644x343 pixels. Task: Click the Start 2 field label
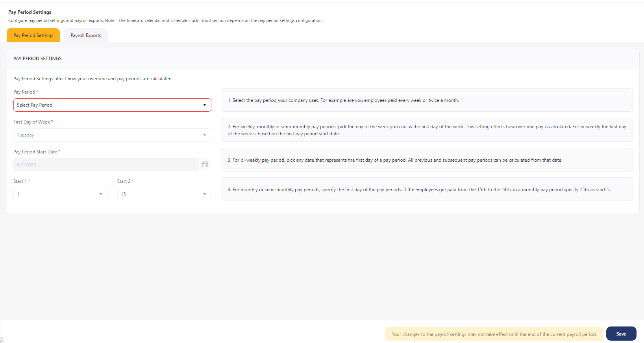(124, 181)
